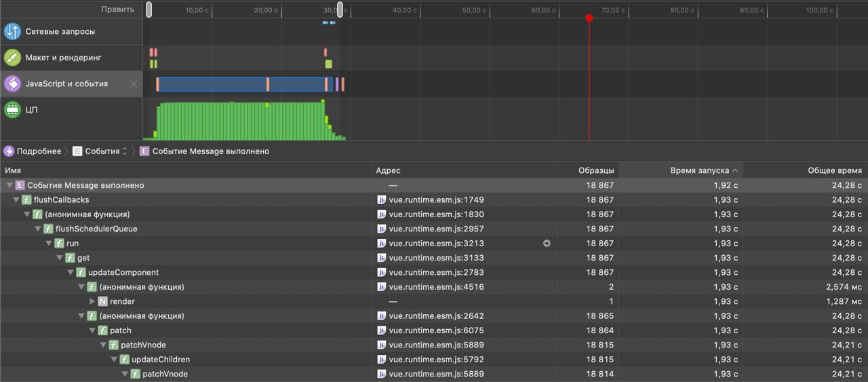Open link vue.runtime.esm.js:2957
868x382 pixels.
pos(436,229)
